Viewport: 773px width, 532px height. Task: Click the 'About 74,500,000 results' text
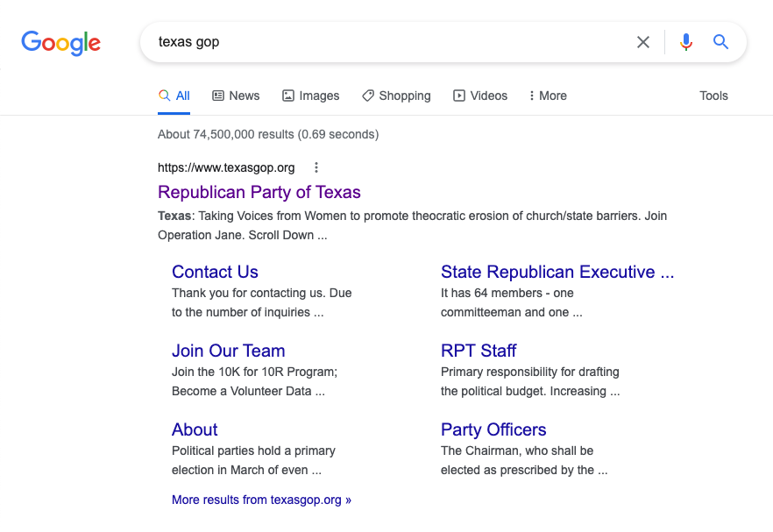(x=268, y=134)
